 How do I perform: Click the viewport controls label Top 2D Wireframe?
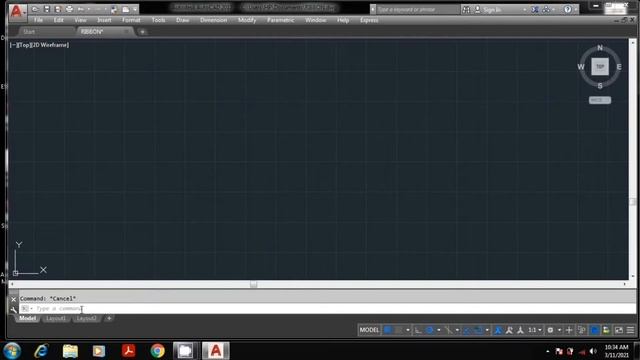click(39, 45)
